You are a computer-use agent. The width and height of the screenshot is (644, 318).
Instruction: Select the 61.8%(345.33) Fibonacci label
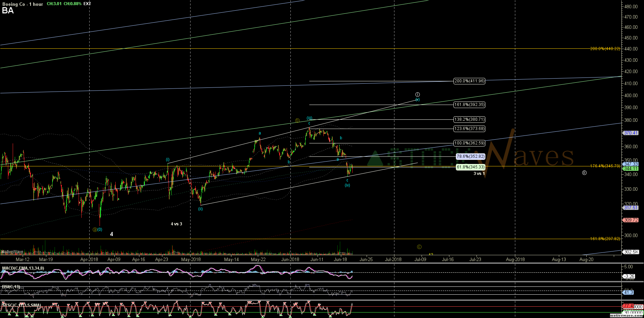tap(470, 167)
